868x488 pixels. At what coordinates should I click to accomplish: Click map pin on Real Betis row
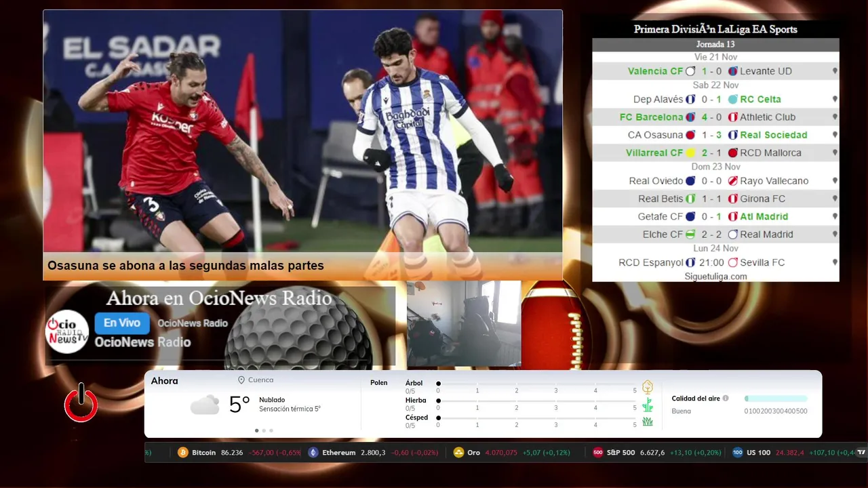tap(835, 199)
